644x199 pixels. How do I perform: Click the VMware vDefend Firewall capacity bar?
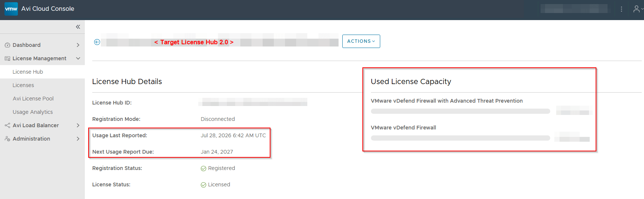coord(460,138)
